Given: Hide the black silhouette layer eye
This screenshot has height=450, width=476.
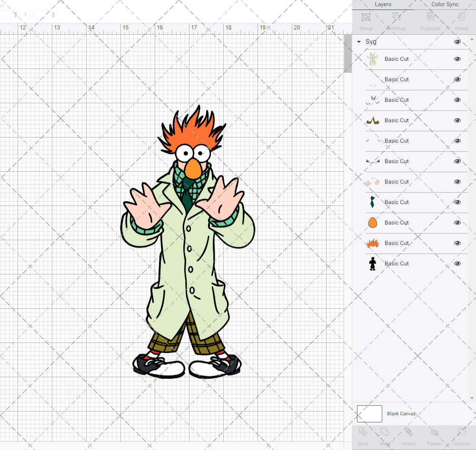Looking at the screenshot, I should 457,264.
